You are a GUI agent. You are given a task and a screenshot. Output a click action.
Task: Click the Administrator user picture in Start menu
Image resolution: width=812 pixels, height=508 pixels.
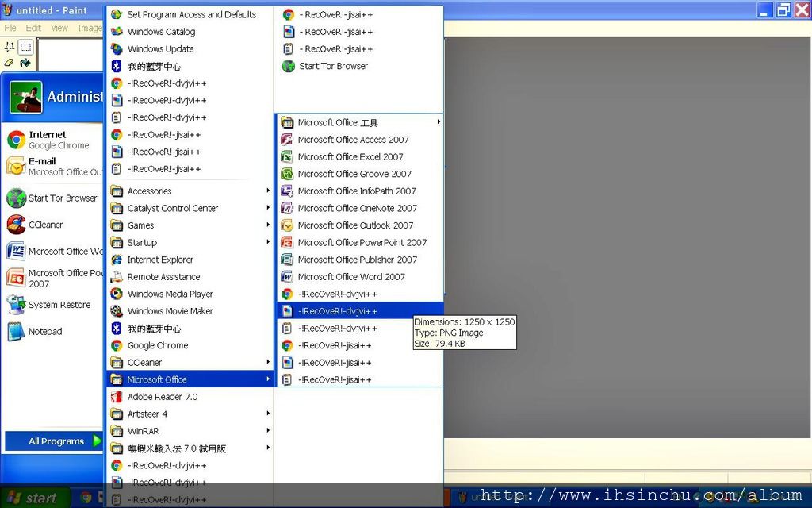point(26,97)
